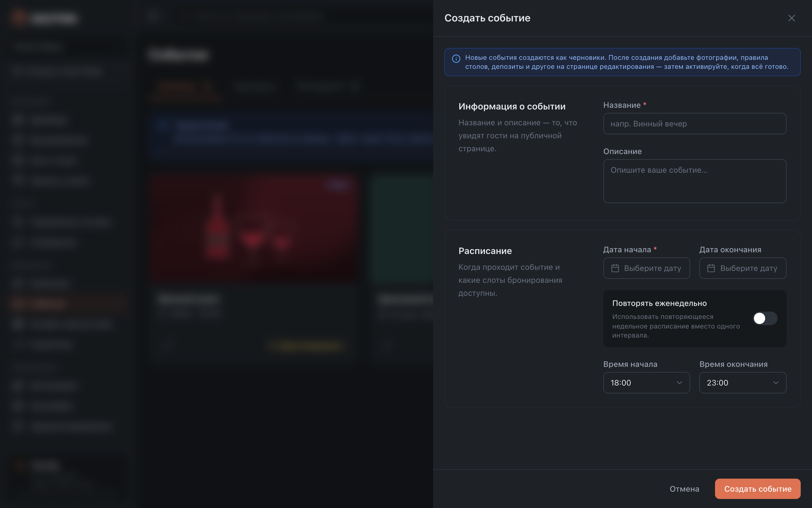Viewport: 812px width, 508px height.
Task: Click the Информация о событии heading
Action: tap(512, 106)
